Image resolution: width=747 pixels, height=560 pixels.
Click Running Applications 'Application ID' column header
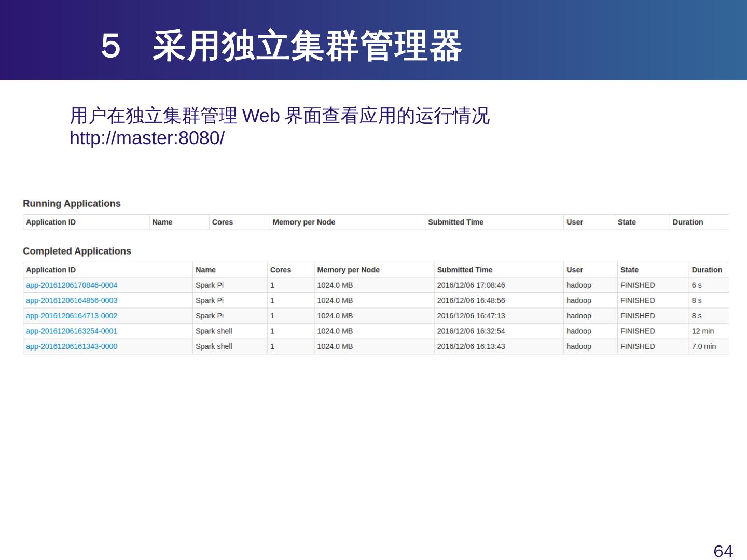point(51,222)
